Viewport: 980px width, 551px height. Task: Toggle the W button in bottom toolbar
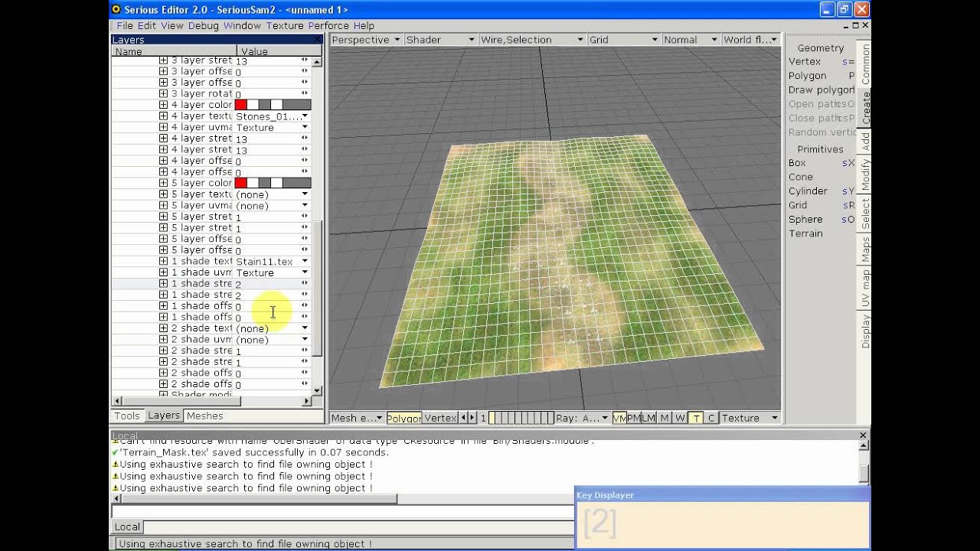[x=680, y=418]
